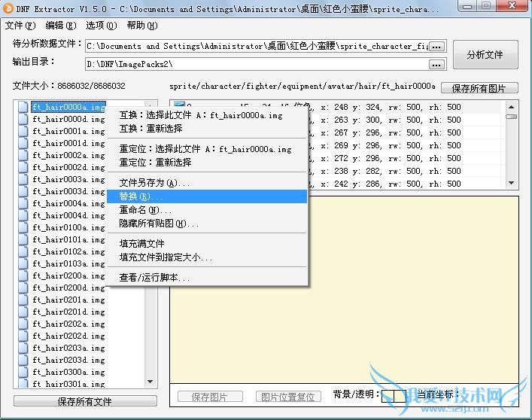Choose 查看/运行脚本... from context menu
Screen dimensions: 532x420
207,278
